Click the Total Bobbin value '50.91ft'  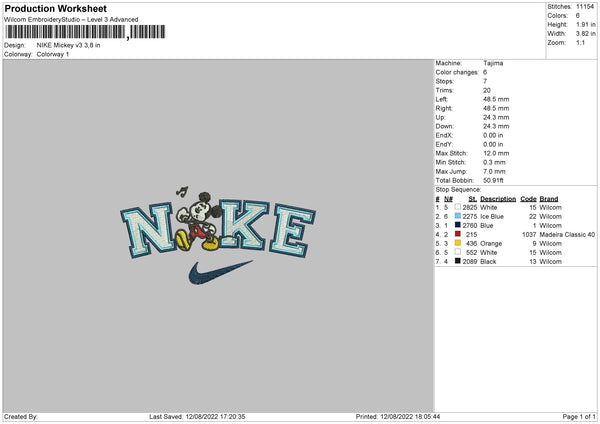pos(493,180)
